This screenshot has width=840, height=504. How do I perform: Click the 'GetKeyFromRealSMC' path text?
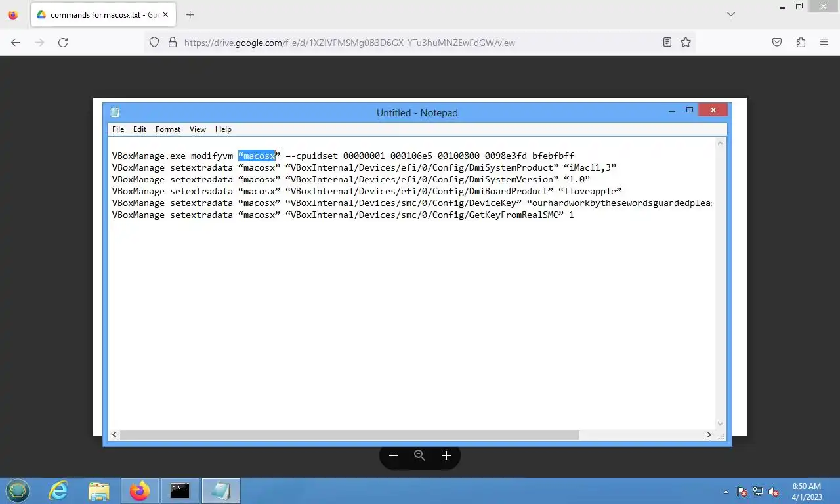[x=514, y=215]
